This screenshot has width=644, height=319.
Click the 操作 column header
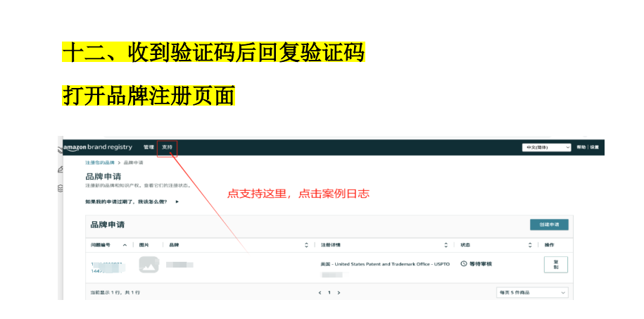[x=549, y=245]
